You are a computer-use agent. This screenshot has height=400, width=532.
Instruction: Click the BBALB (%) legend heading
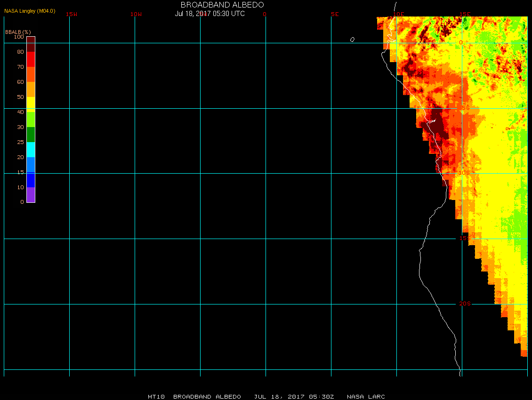point(18,32)
